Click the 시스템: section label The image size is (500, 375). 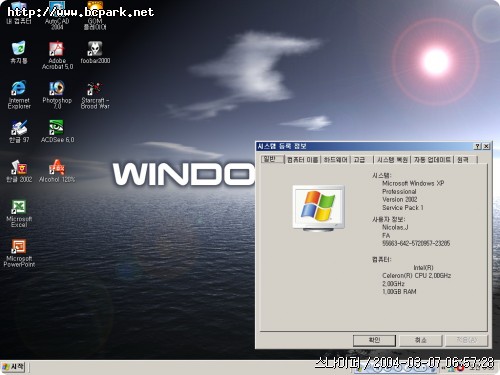pyautogui.click(x=381, y=175)
